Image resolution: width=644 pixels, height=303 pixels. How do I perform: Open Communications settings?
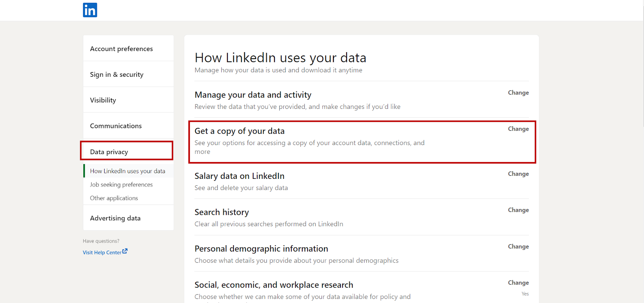coord(128,126)
